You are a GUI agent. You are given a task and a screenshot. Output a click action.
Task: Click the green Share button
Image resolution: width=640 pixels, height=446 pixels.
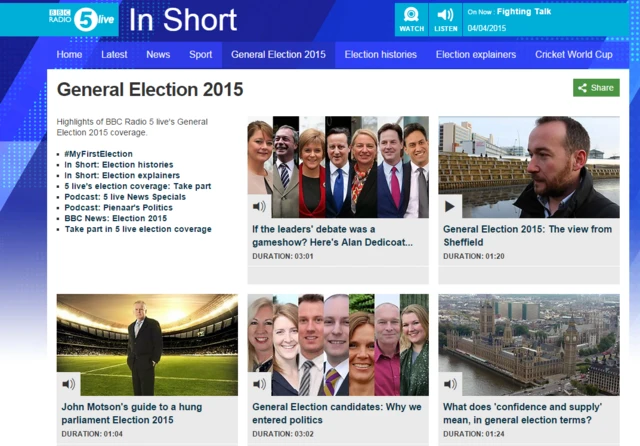[596, 88]
